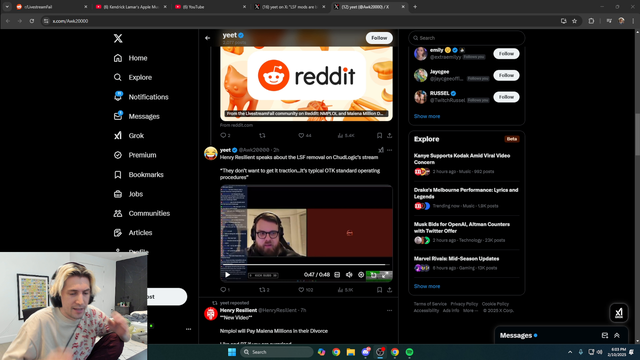Click the back arrow beside yeet header

tap(207, 38)
